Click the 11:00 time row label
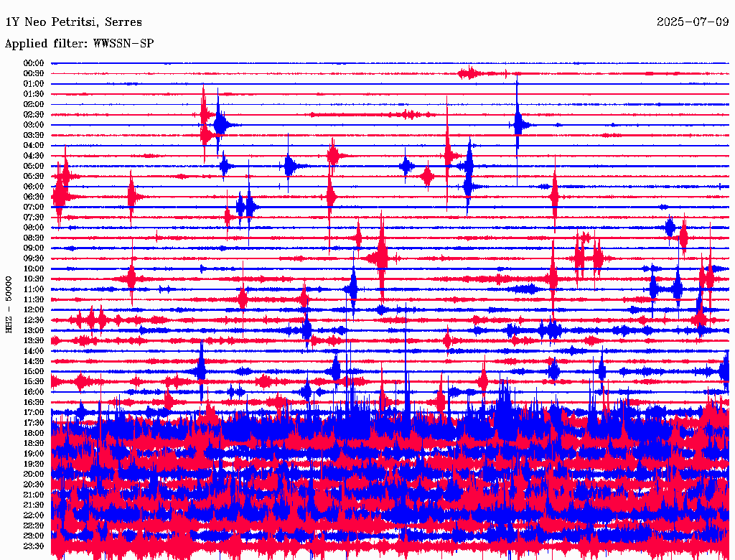 click(34, 289)
